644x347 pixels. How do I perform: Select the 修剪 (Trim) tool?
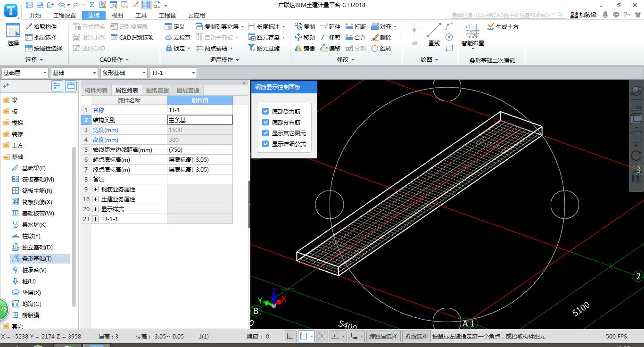pos(330,38)
